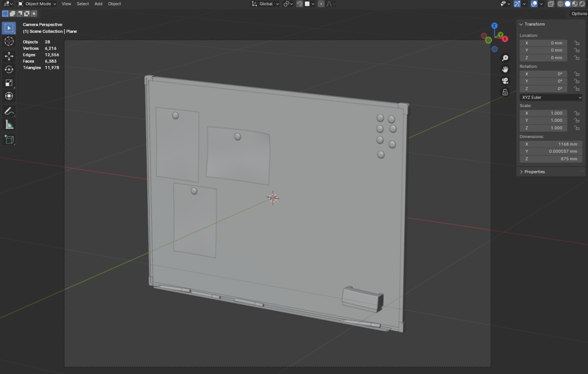The width and height of the screenshot is (588, 374).
Task: Click the Rotation X value field
Action: (543, 74)
